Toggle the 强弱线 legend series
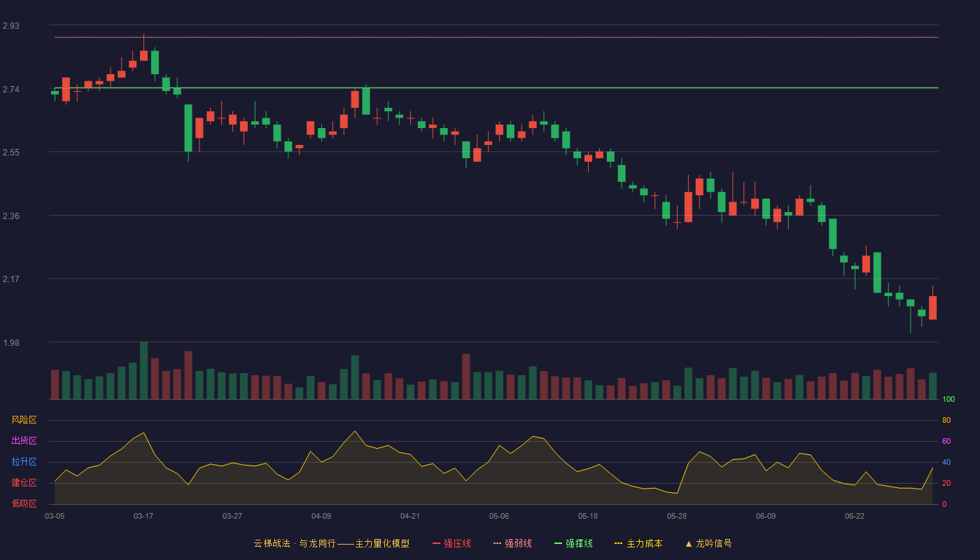 (x=512, y=543)
